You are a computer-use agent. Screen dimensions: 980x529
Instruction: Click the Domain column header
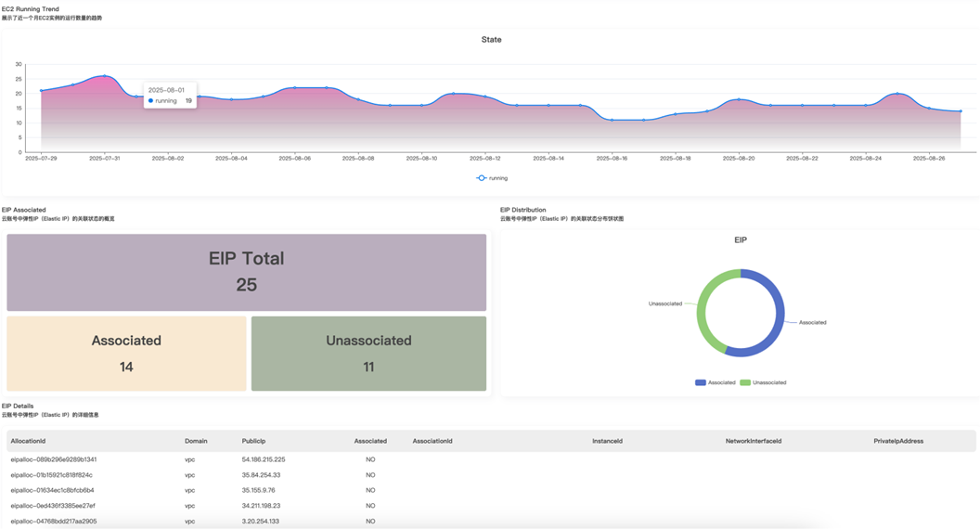pyautogui.click(x=196, y=441)
